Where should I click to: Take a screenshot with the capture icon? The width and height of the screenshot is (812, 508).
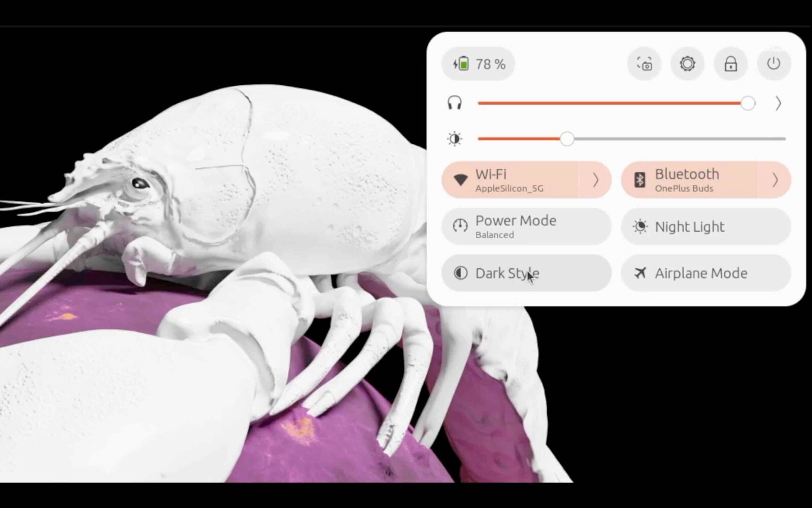[x=645, y=64]
